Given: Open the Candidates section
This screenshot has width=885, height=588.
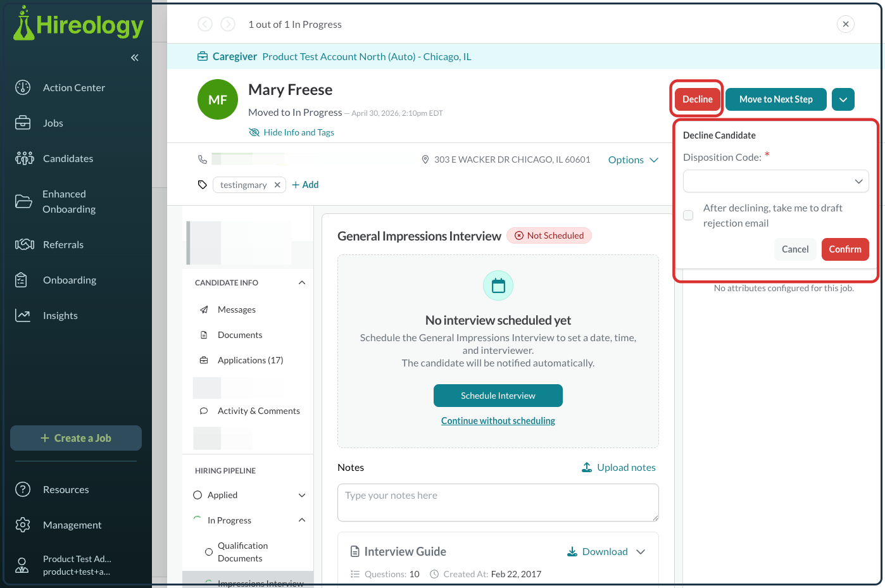Looking at the screenshot, I should coord(68,159).
